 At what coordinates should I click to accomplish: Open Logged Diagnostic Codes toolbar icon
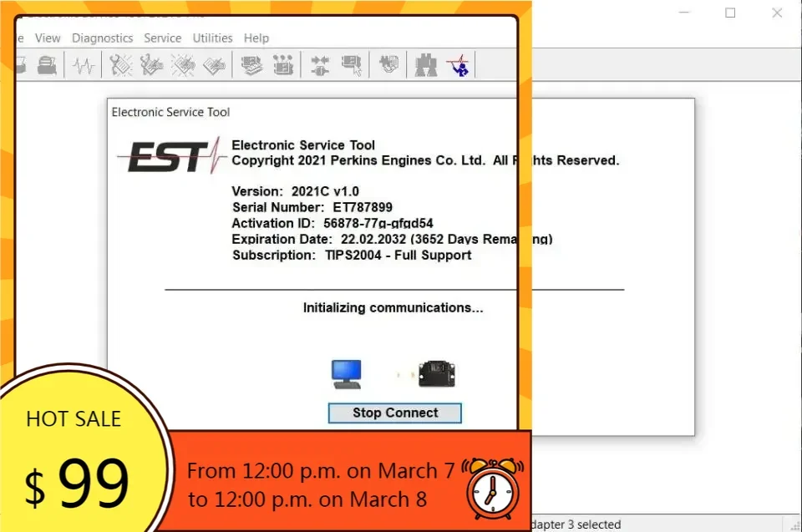152,65
